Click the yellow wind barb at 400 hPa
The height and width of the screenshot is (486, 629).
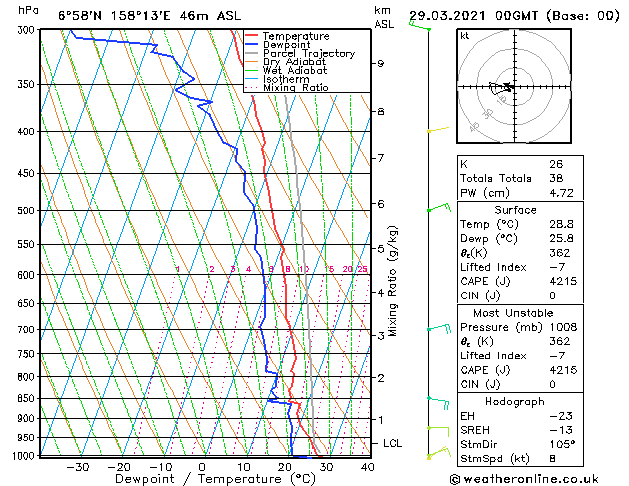point(438,129)
